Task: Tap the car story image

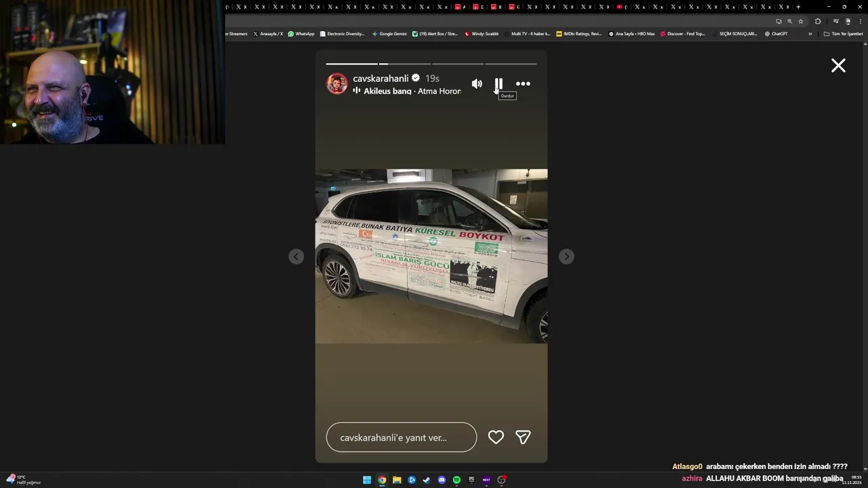Action: click(431, 256)
